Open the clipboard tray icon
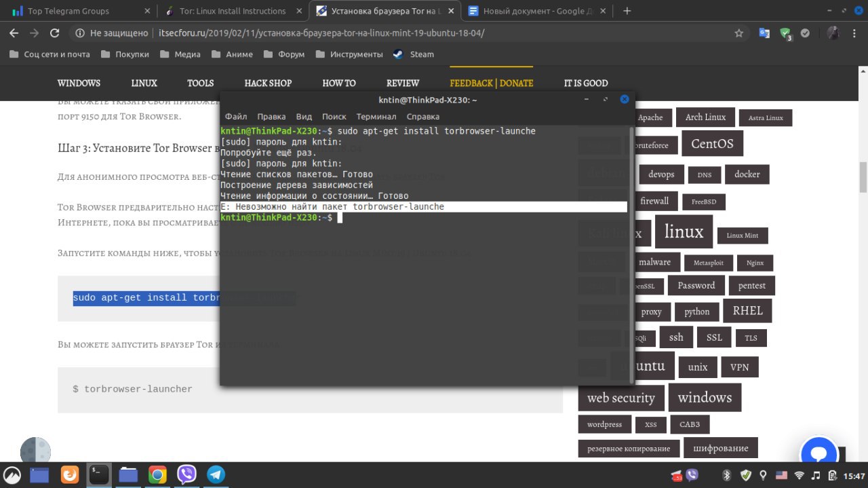The width and height of the screenshot is (868, 488). point(833,475)
